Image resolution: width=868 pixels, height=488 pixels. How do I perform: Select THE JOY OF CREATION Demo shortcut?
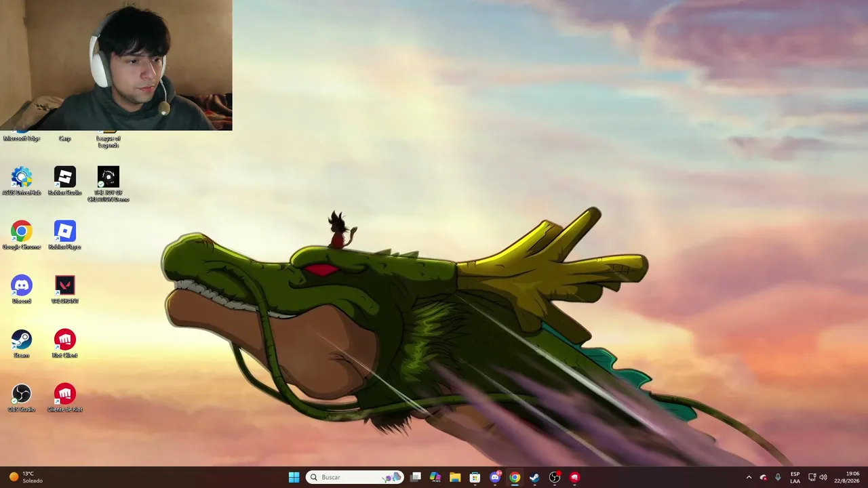pos(108,184)
